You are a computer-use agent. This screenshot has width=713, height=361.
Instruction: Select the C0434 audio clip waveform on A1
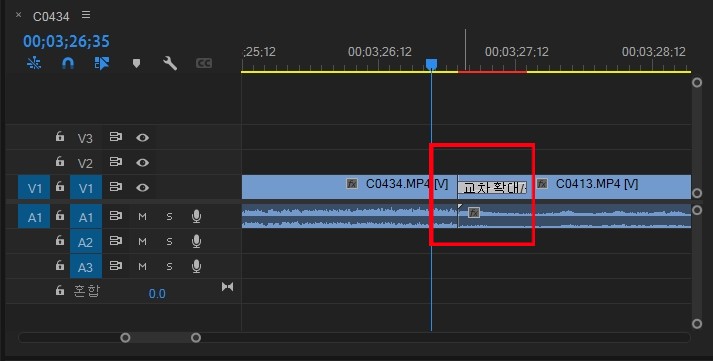click(x=349, y=216)
